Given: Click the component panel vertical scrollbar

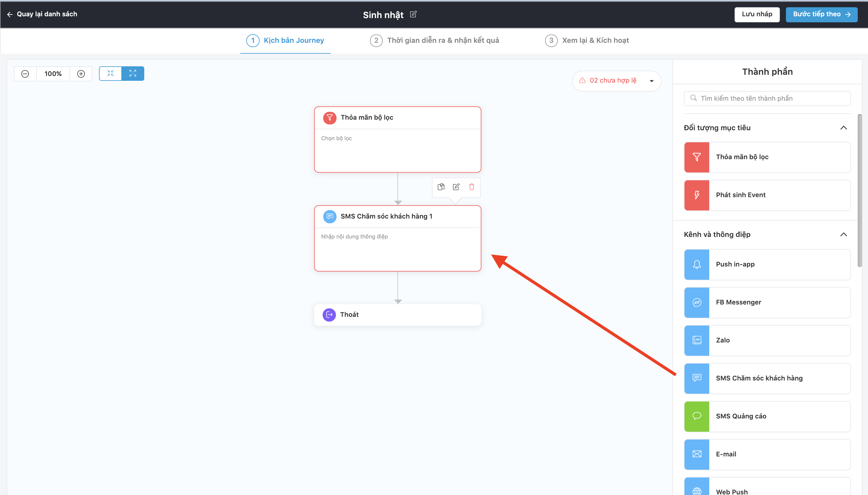Looking at the screenshot, I should pos(860,191).
